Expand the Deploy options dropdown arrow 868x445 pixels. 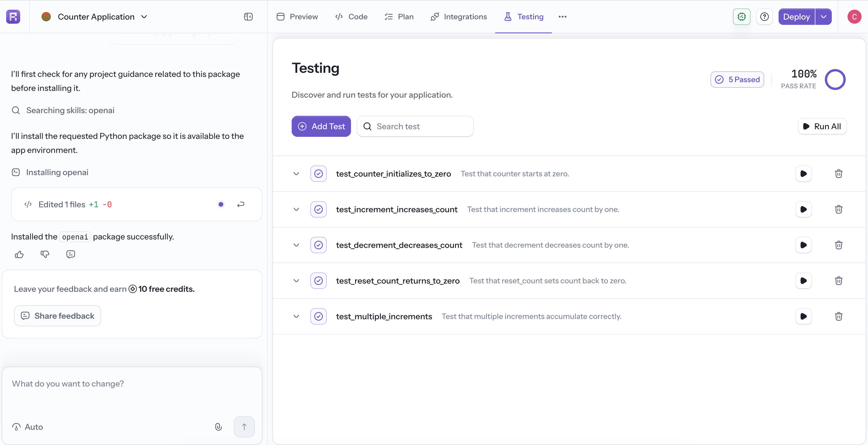click(824, 16)
